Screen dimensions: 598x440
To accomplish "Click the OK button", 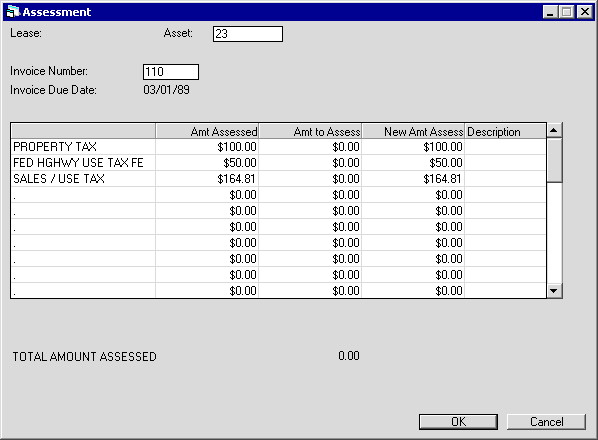I will point(458,422).
